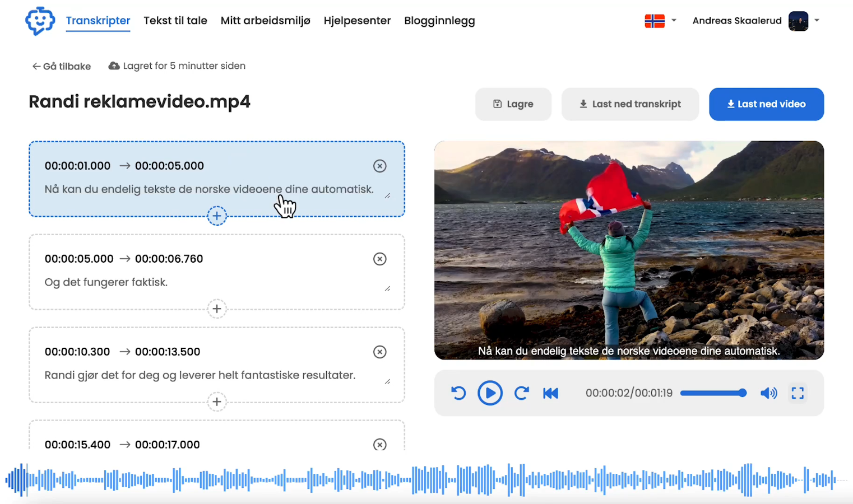Mute audio using the speaker icon
Viewport: 853px width, 504px height.
pyautogui.click(x=768, y=393)
